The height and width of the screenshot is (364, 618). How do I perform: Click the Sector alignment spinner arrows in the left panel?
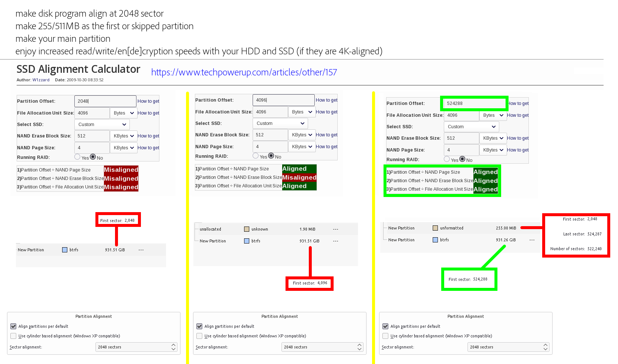point(173,347)
